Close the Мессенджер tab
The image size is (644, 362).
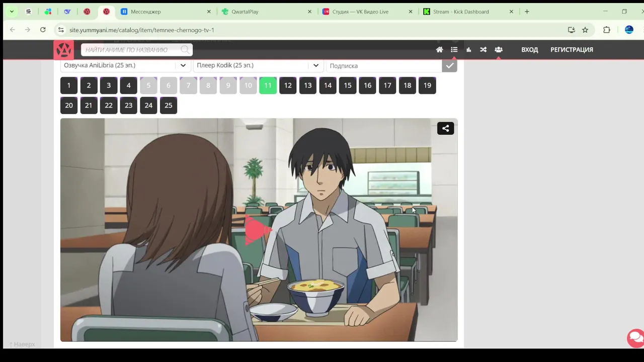[x=209, y=12]
